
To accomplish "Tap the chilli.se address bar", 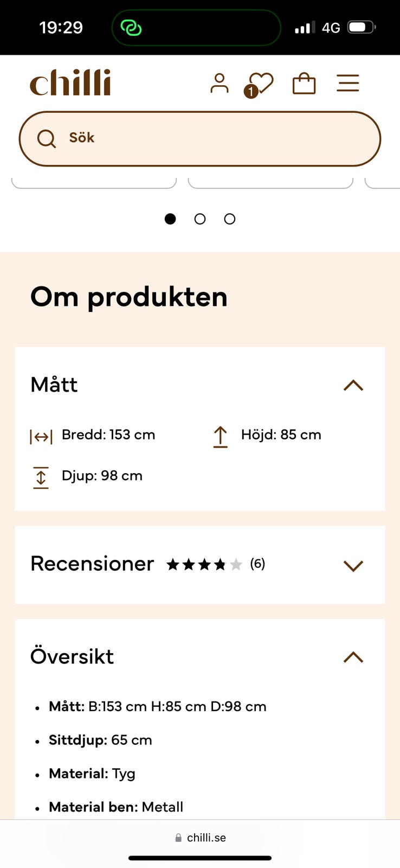I will click(x=200, y=838).
